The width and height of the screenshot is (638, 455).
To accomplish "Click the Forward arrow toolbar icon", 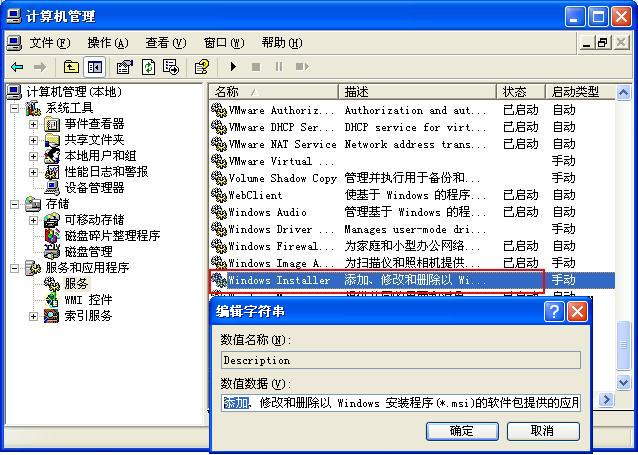I will point(39,67).
